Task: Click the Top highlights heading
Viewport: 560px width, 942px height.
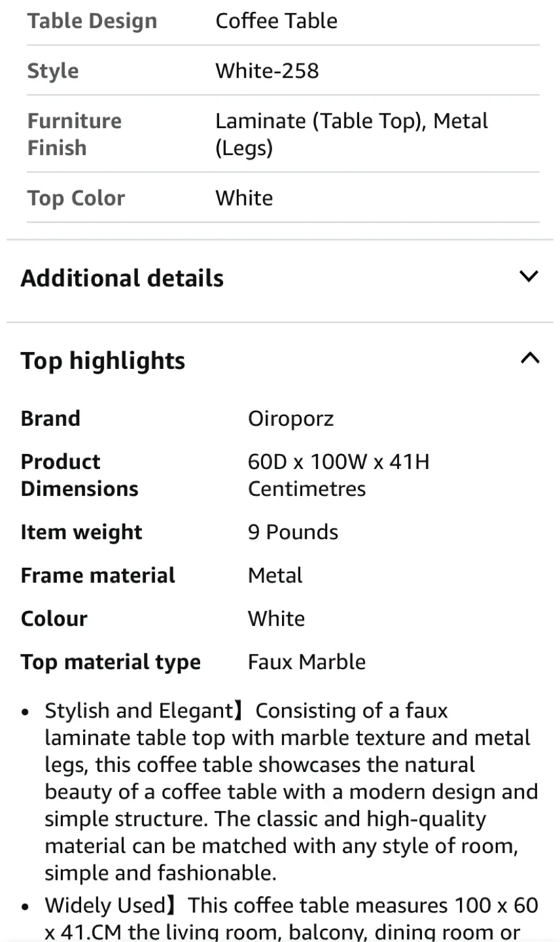Action: (103, 360)
